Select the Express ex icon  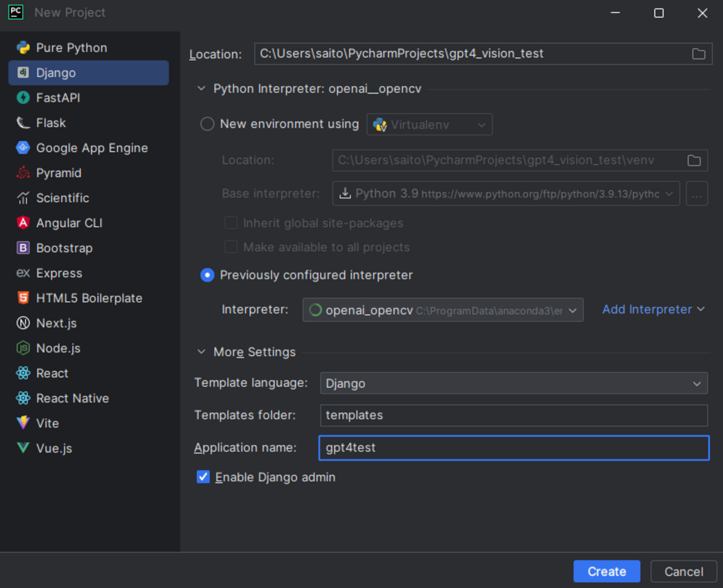point(23,273)
